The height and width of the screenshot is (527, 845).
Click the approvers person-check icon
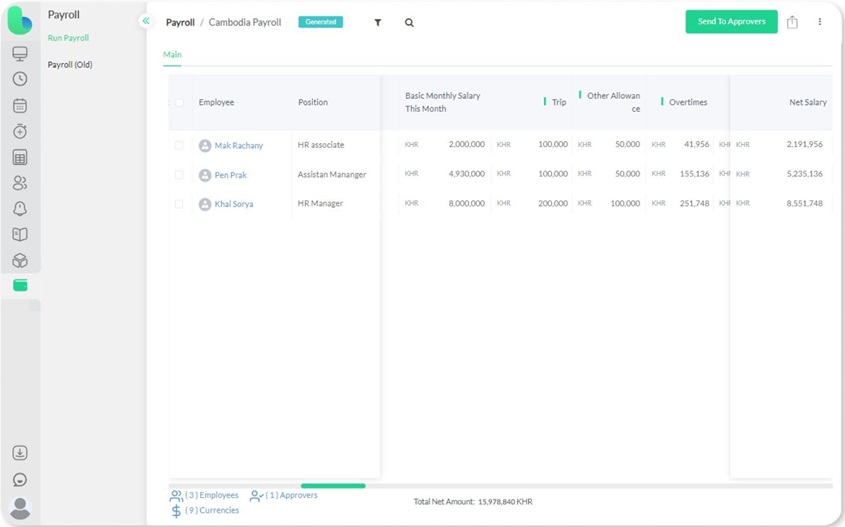257,495
